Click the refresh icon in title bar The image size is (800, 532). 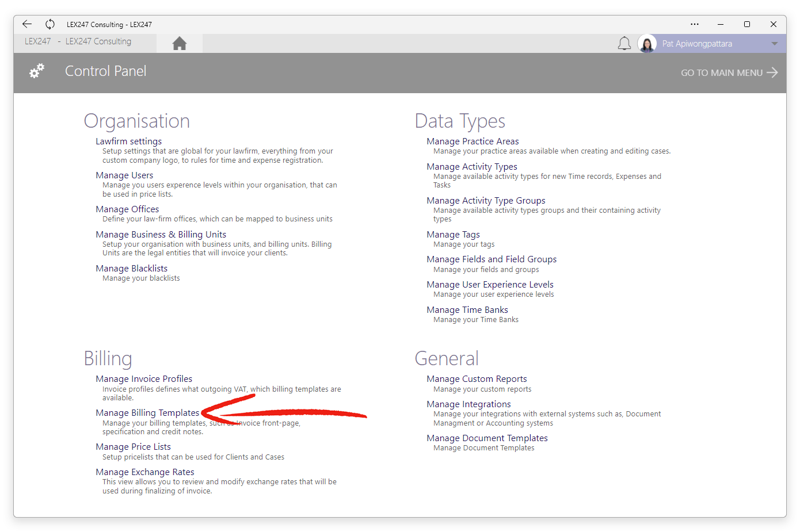pos(50,24)
